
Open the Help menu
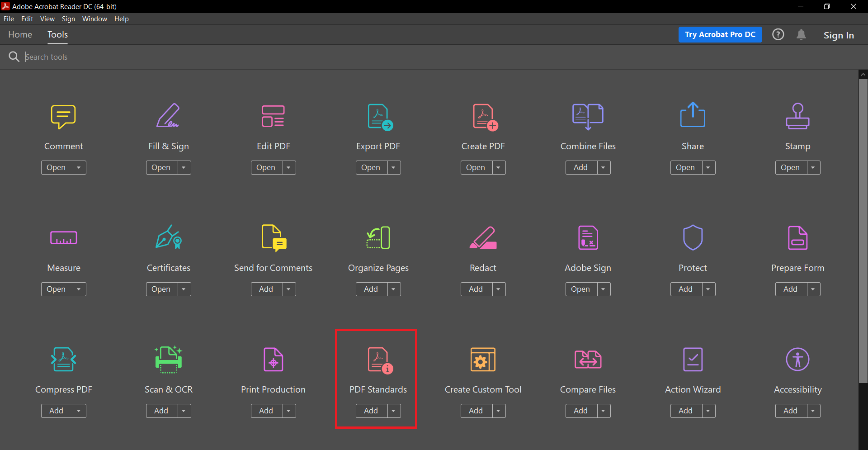tap(121, 19)
